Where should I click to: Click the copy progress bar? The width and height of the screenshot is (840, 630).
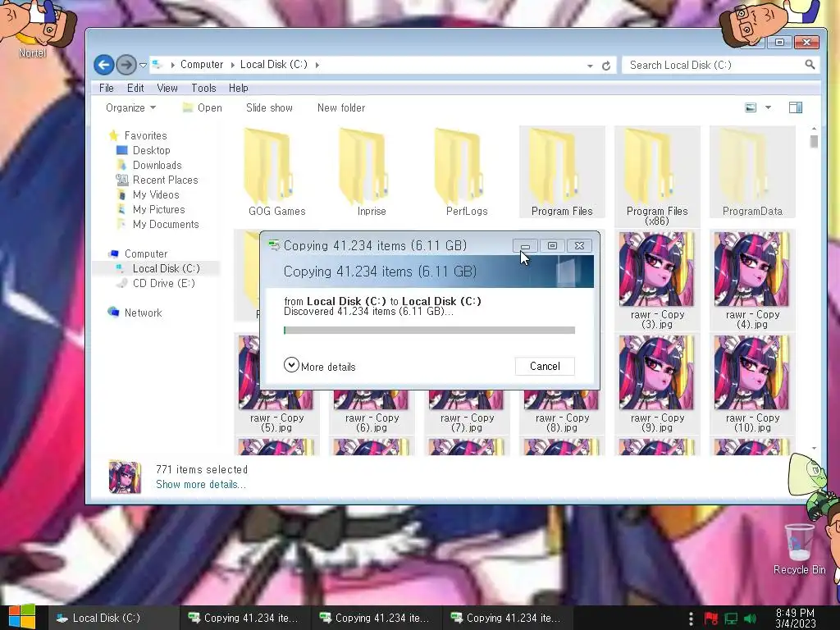pos(429,330)
